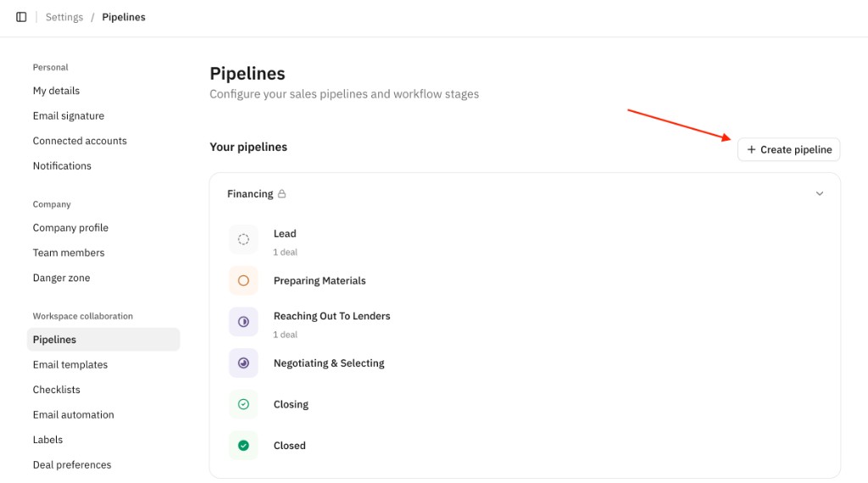This screenshot has height=483, width=868.
Task: Click '1 deal' under Lead
Action: click(285, 253)
